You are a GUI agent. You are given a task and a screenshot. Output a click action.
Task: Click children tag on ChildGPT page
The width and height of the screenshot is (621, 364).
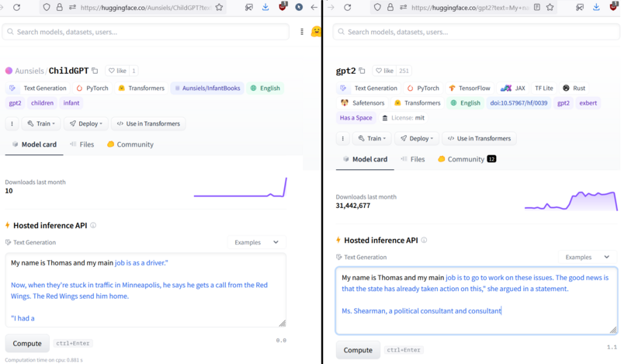coord(42,102)
